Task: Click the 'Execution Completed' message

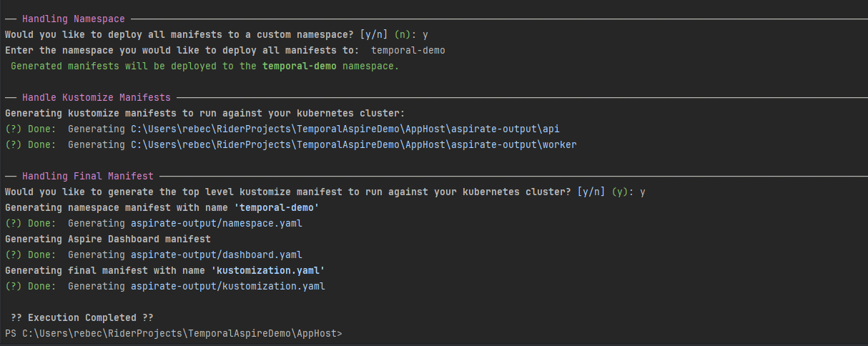Action: point(82,317)
